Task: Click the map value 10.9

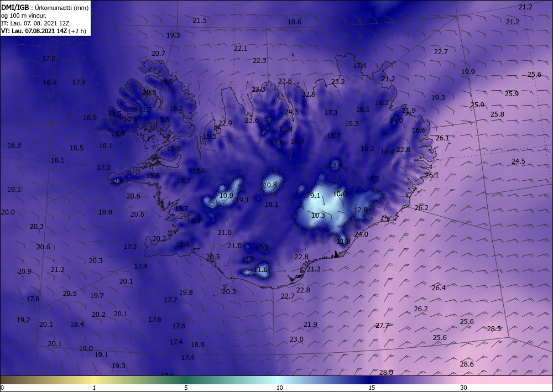Action: pyautogui.click(x=226, y=195)
